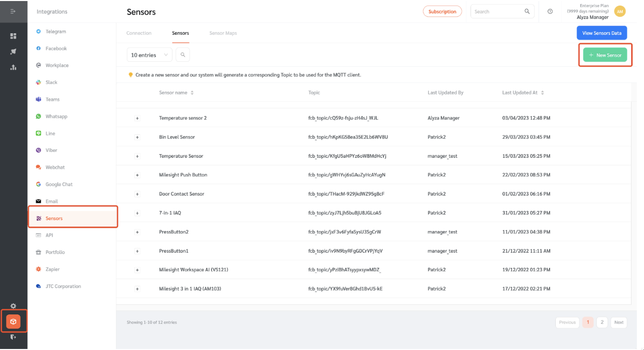Open the dashboard grid icon in sidebar

click(13, 36)
